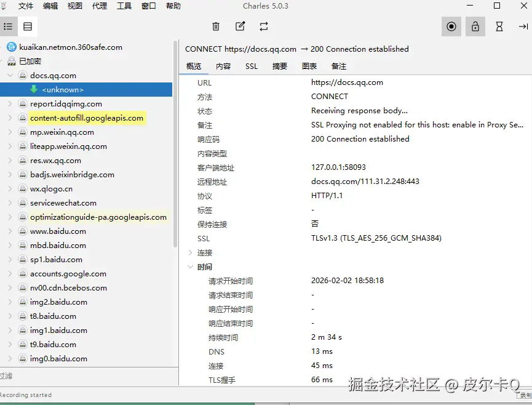Screen dimensions: 532x405
Task: Open the 代理 menu
Action: tap(100, 6)
